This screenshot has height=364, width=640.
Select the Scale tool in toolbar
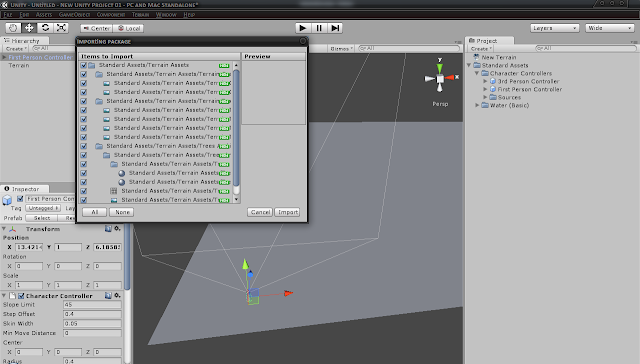(x=61, y=28)
